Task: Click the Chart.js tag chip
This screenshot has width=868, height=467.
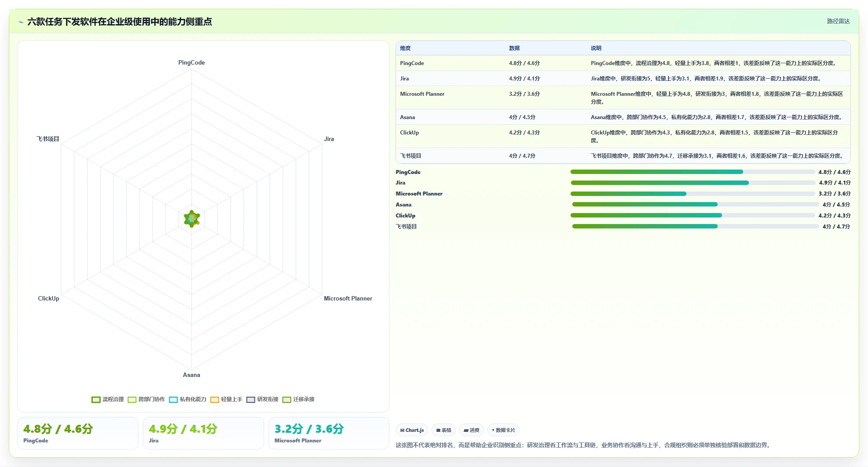Action: 412,430
